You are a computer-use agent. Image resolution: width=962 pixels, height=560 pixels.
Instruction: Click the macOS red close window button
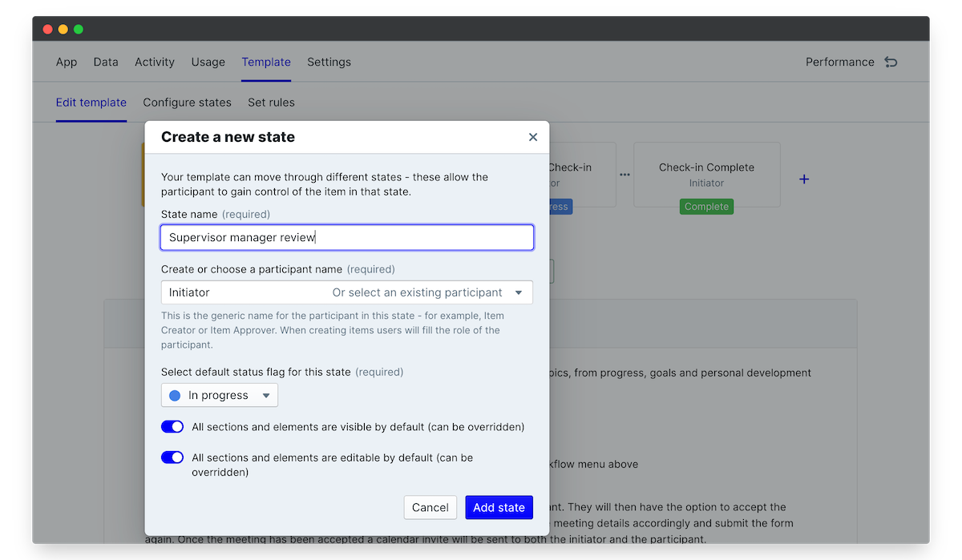[x=47, y=29]
